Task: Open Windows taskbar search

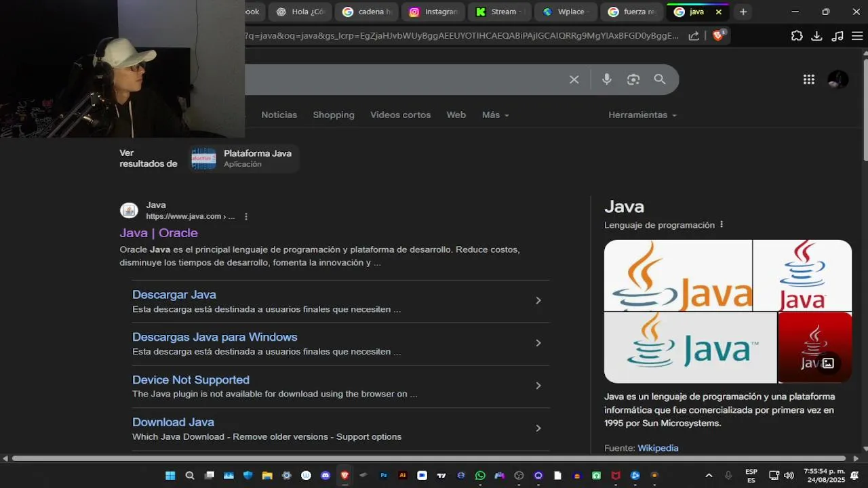Action: [190, 476]
